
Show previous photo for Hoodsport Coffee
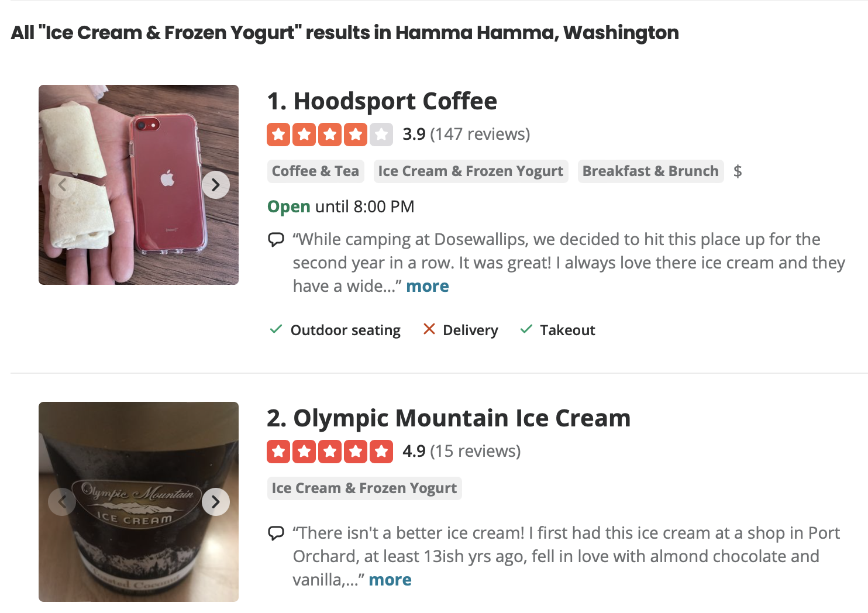click(x=62, y=185)
